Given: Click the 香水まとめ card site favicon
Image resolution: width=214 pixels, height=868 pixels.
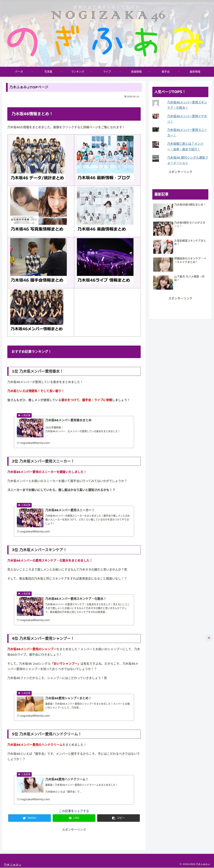Looking at the screenshot, I should click(18, 443).
